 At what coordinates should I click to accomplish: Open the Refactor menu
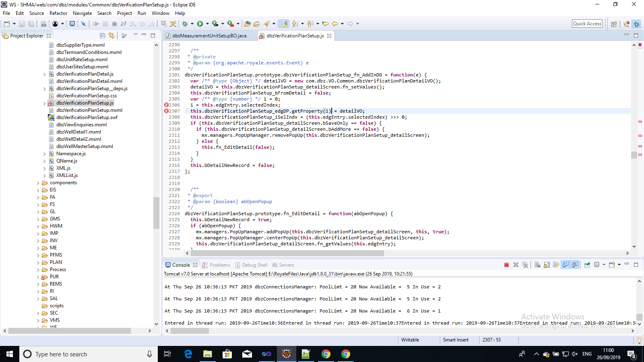(x=58, y=13)
